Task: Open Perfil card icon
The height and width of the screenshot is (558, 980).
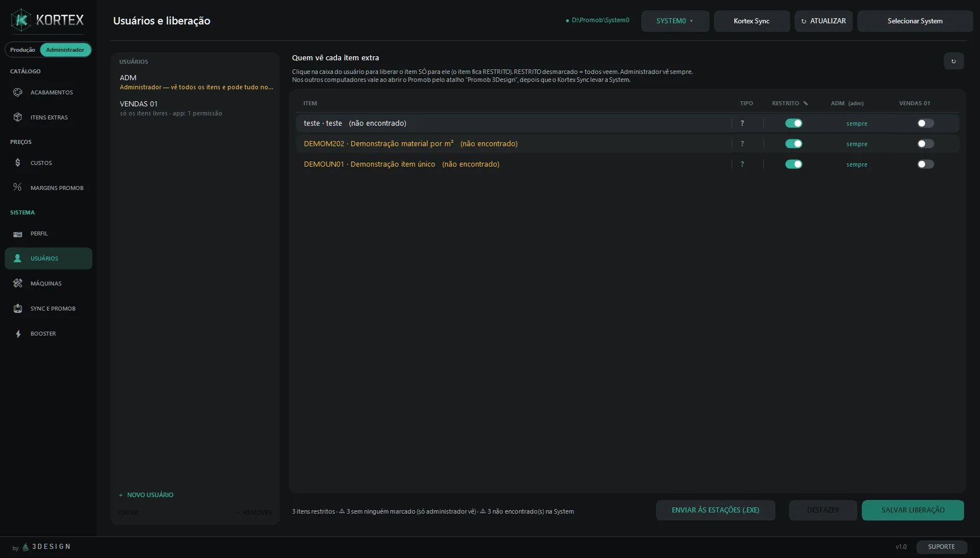Action: (x=18, y=234)
